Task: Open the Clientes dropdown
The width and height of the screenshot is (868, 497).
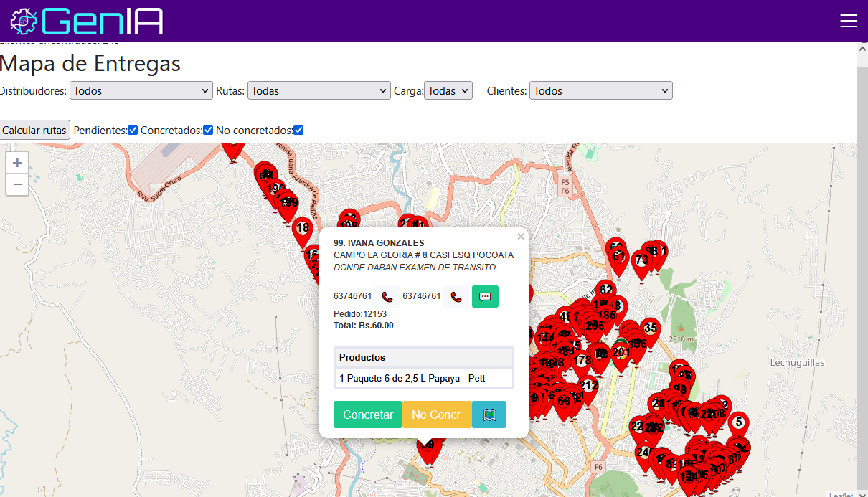Action: click(601, 90)
